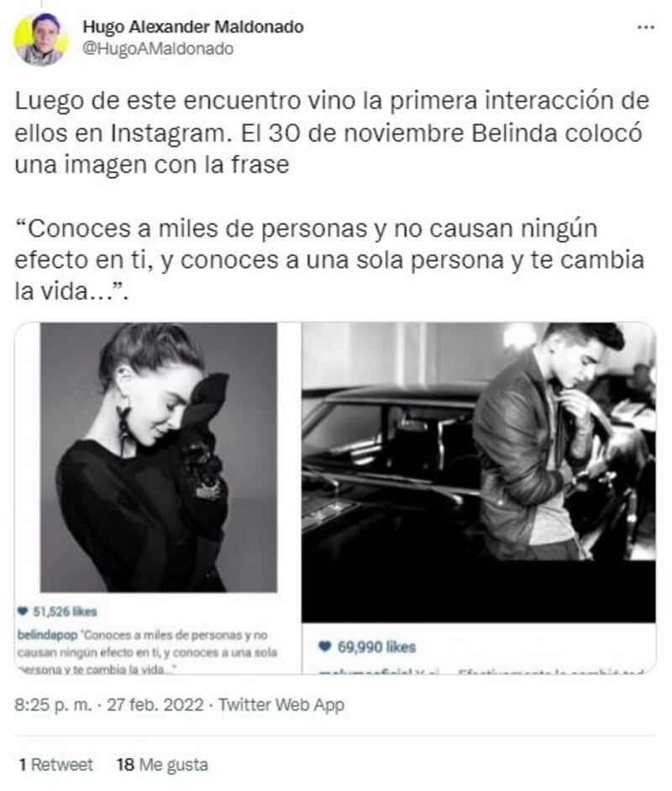Open the right photo of the man by the car
Viewport: 672px width, 791px height.
pos(478,472)
